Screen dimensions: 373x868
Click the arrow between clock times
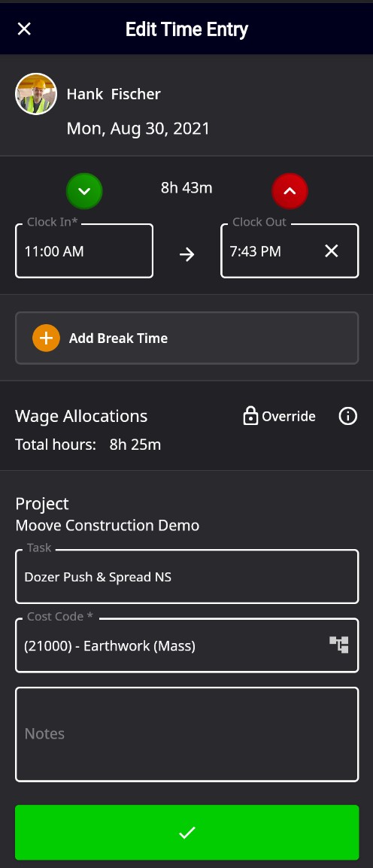[187, 254]
